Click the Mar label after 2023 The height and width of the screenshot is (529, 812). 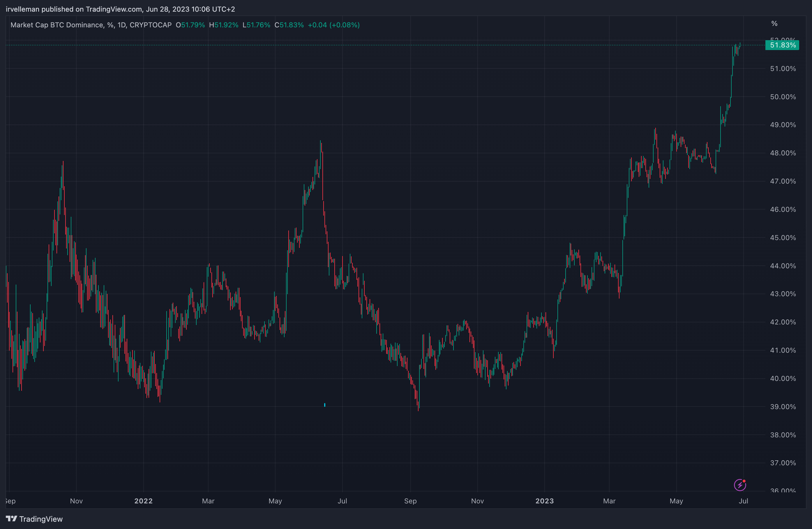609,501
